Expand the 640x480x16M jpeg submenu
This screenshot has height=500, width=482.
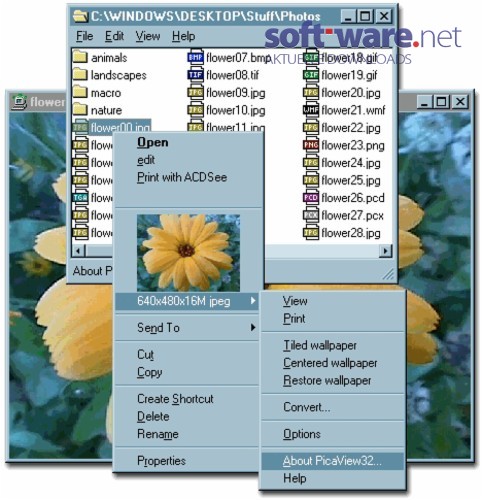[x=187, y=301]
